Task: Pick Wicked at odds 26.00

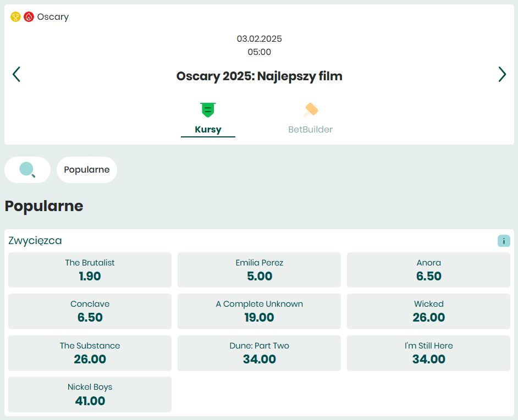Action: click(x=428, y=311)
